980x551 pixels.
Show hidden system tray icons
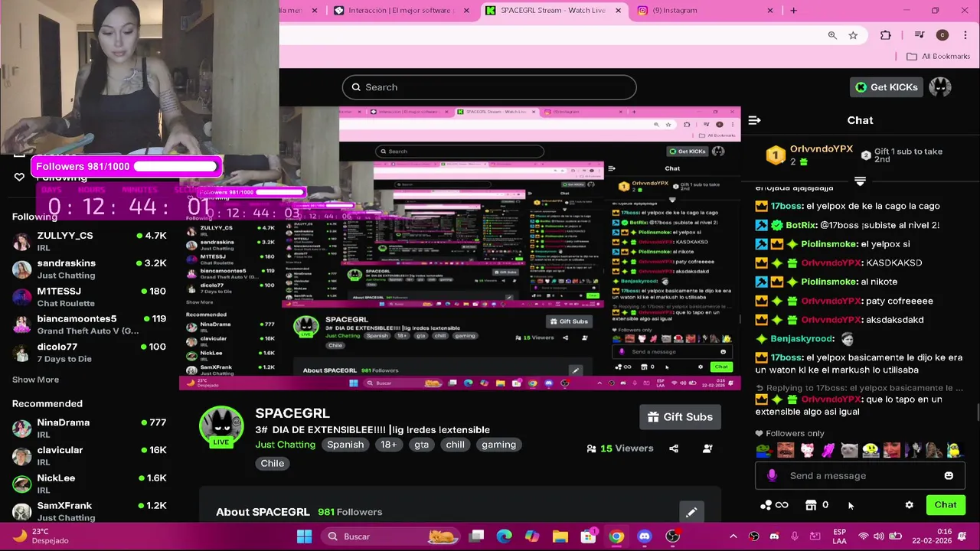tap(733, 536)
